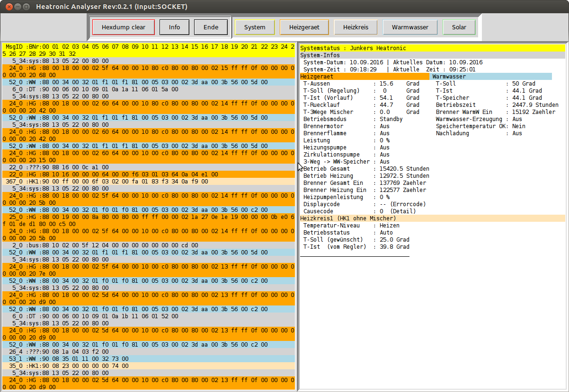569x392 pixels.
Task: Click the Leistung 0 % row
Action: (x=347, y=140)
